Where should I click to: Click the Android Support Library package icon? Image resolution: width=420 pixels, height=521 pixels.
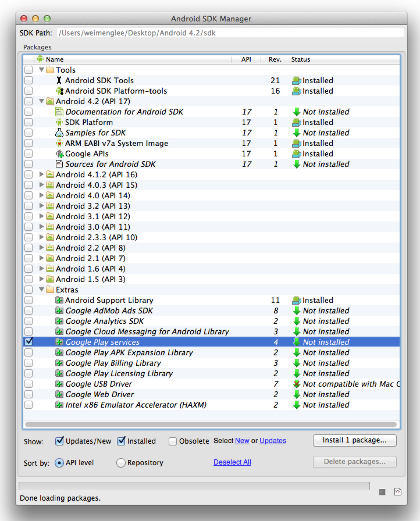[x=59, y=300]
